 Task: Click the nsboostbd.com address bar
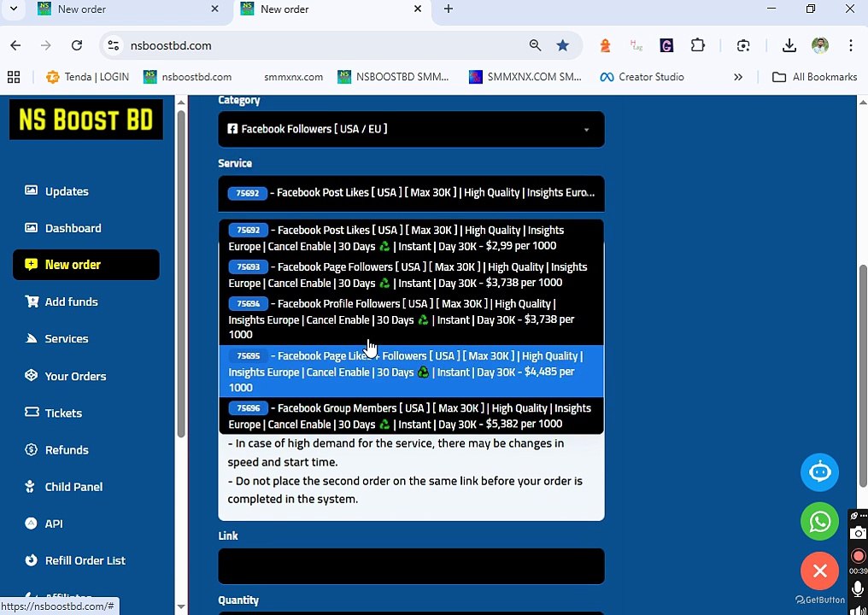(171, 46)
